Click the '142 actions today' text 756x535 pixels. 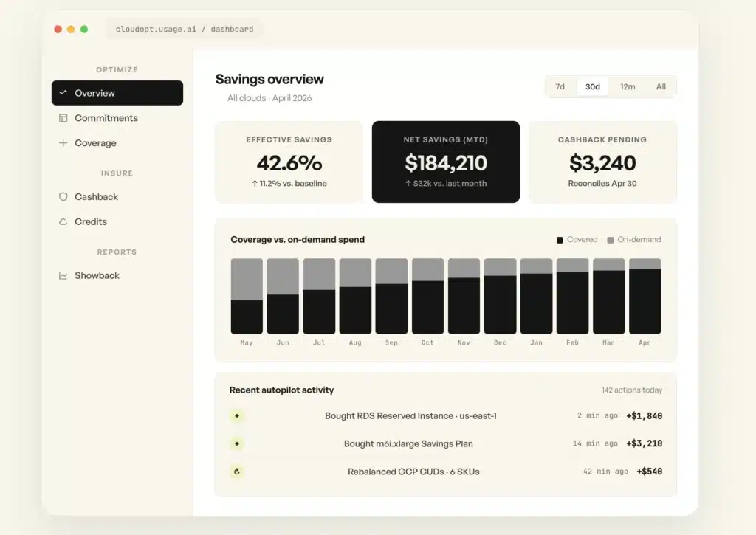coord(632,390)
